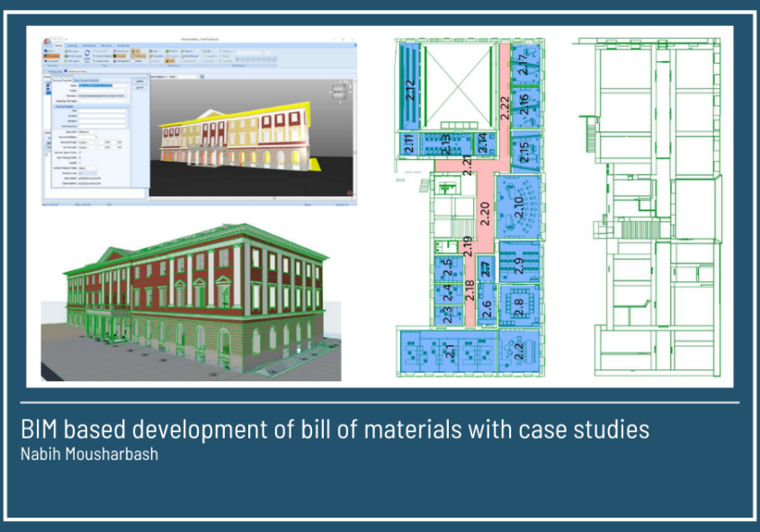
Task: Click the round application logo button
Action: coord(47,40)
